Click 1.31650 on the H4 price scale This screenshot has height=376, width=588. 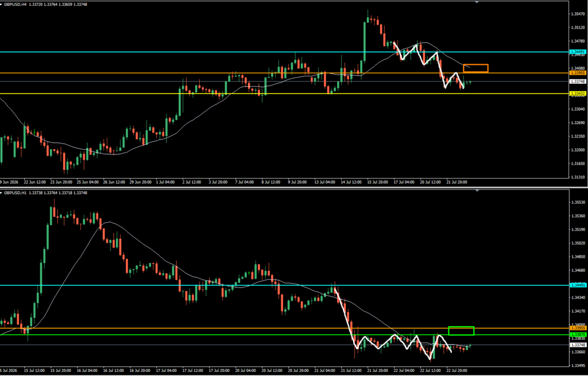[578, 164]
